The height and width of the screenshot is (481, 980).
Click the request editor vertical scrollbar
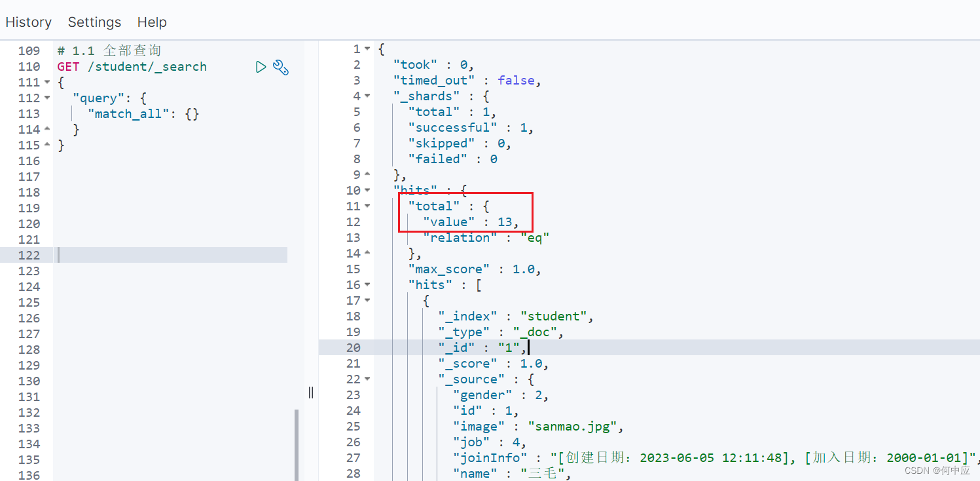click(297, 445)
